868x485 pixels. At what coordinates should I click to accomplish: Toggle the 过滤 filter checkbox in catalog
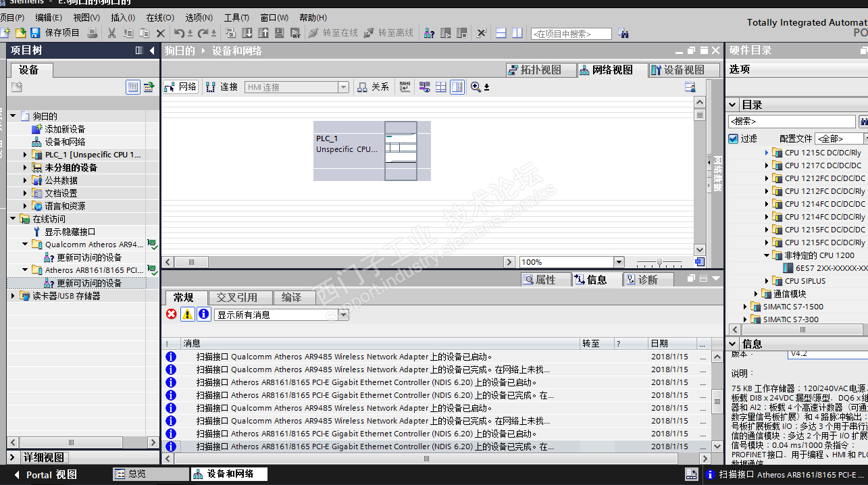(x=734, y=138)
